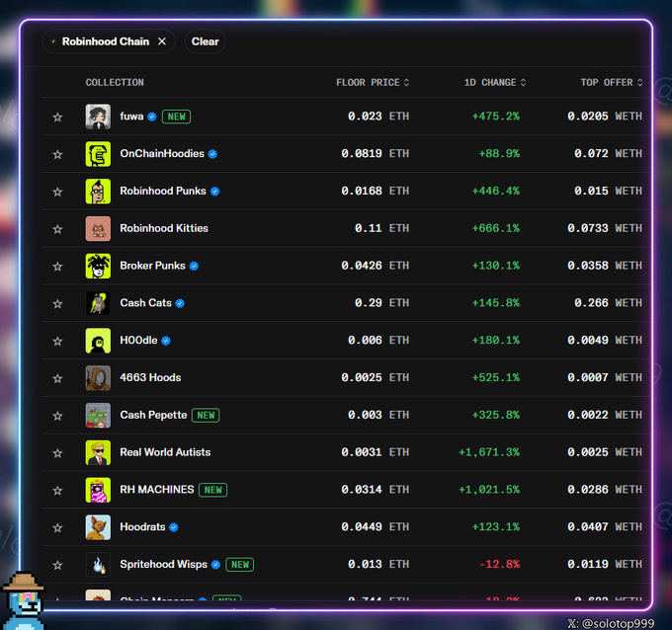The image size is (672, 630).
Task: Open the fuwa collection thumbnail
Action: point(98,117)
